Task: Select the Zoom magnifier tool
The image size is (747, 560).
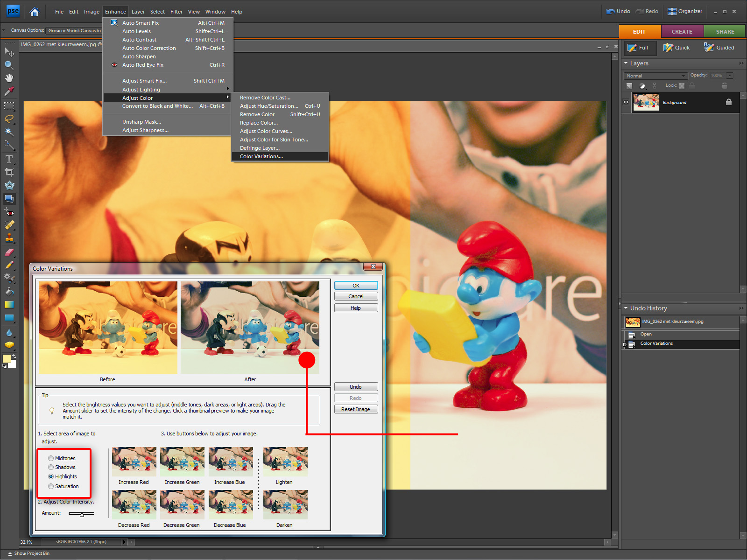Action: click(x=9, y=65)
